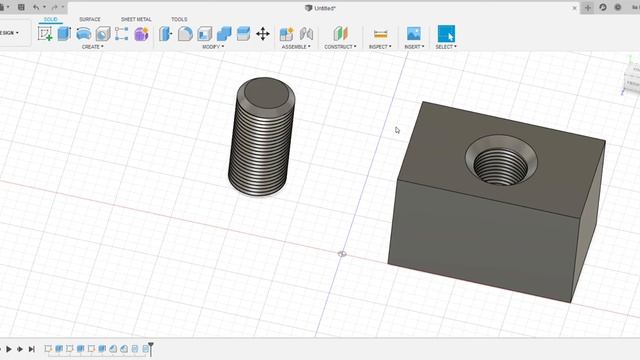Screen dimensions: 640x360
Task: Select last thread feature in timeline
Action: click(x=145, y=349)
